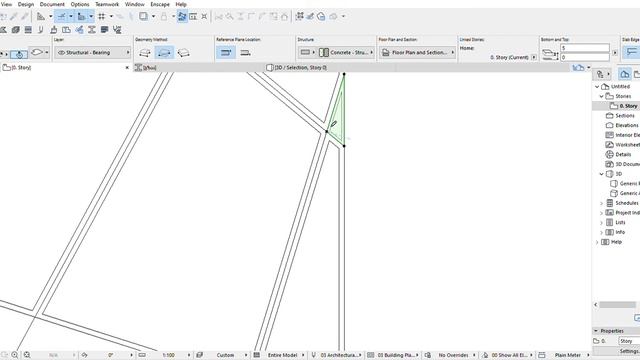Click the zoom in magnifier in status bar

[15, 355]
